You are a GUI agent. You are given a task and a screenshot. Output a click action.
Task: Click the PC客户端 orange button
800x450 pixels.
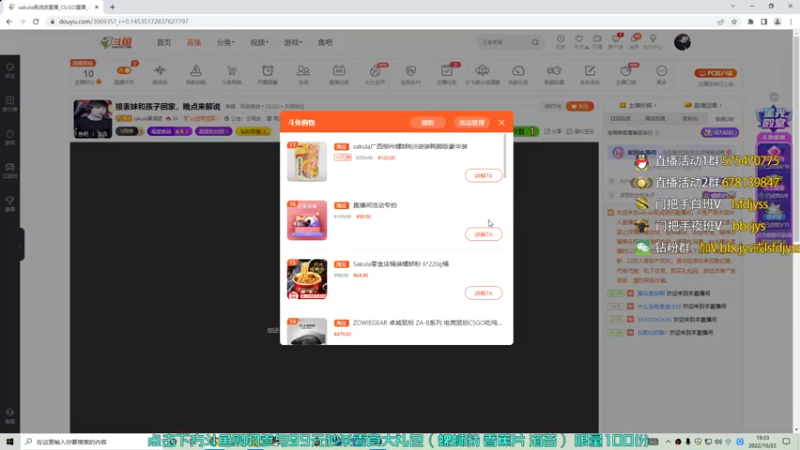(715, 73)
